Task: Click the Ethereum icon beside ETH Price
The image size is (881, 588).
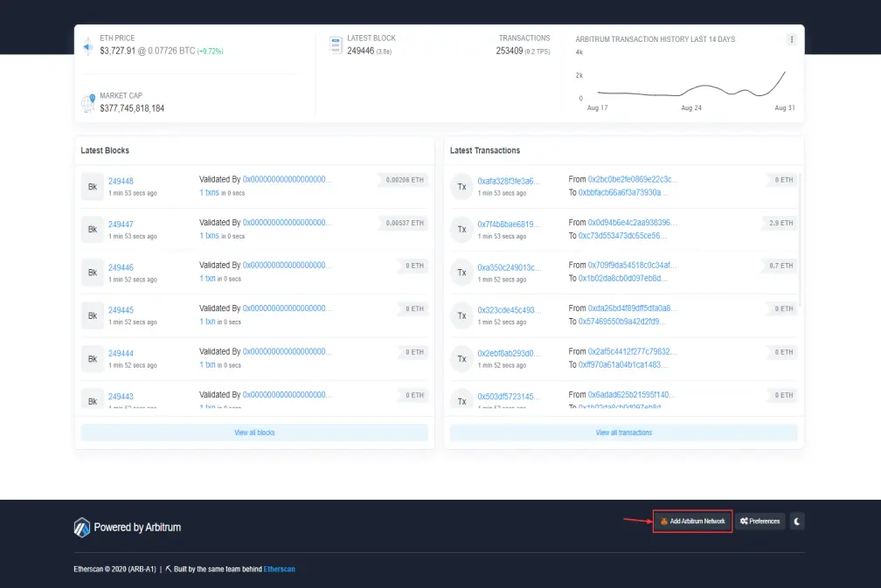Action: 88,45
